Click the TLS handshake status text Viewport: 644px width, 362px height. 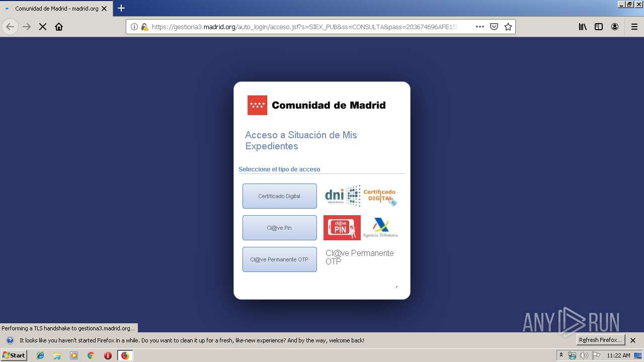(x=68, y=328)
